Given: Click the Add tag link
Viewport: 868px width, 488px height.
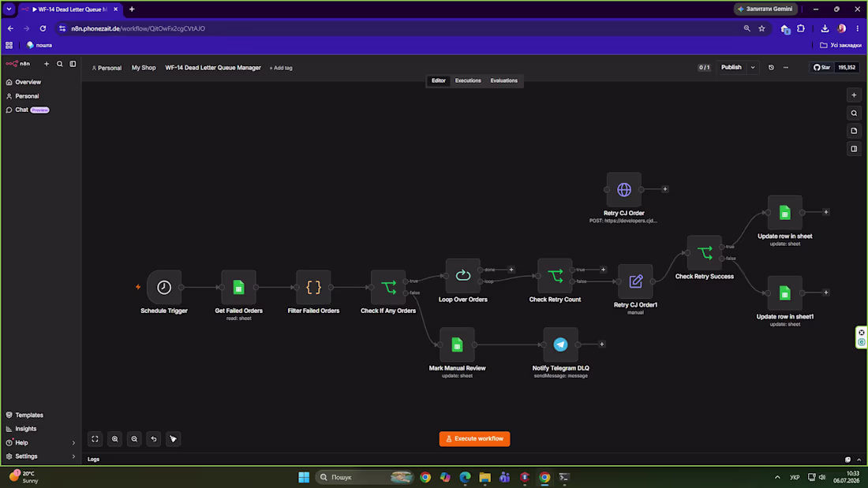Looking at the screenshot, I should point(281,68).
